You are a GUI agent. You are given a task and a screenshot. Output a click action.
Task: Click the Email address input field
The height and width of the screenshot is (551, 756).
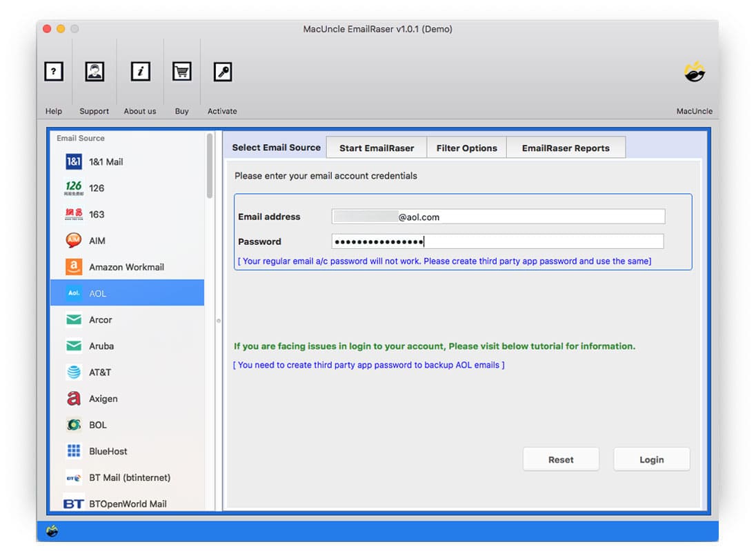(498, 217)
